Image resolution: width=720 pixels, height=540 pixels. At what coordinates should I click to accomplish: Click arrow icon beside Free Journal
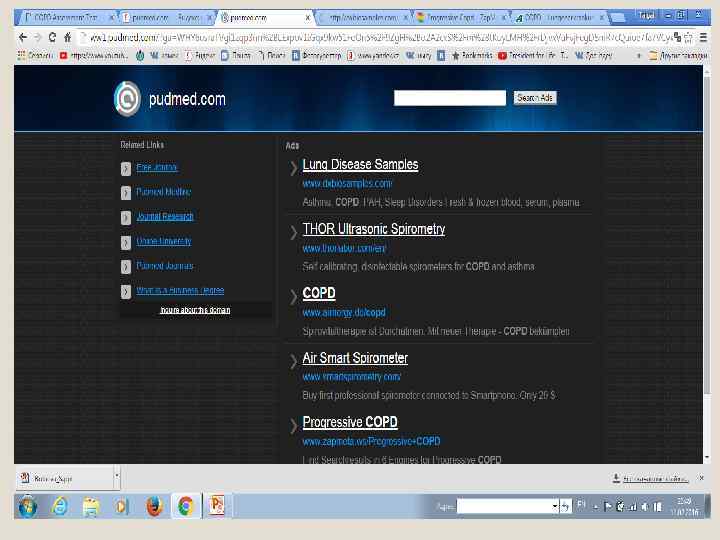[126, 169]
